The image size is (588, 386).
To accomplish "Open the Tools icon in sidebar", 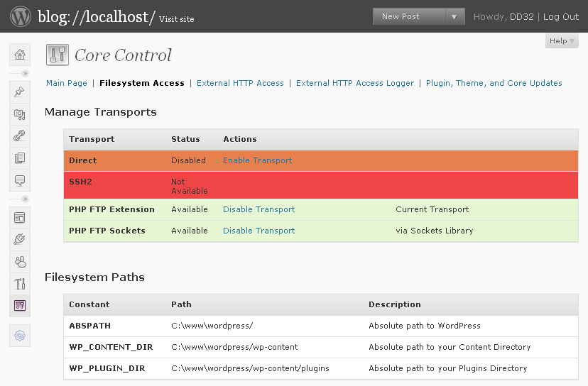I will tap(20, 283).
